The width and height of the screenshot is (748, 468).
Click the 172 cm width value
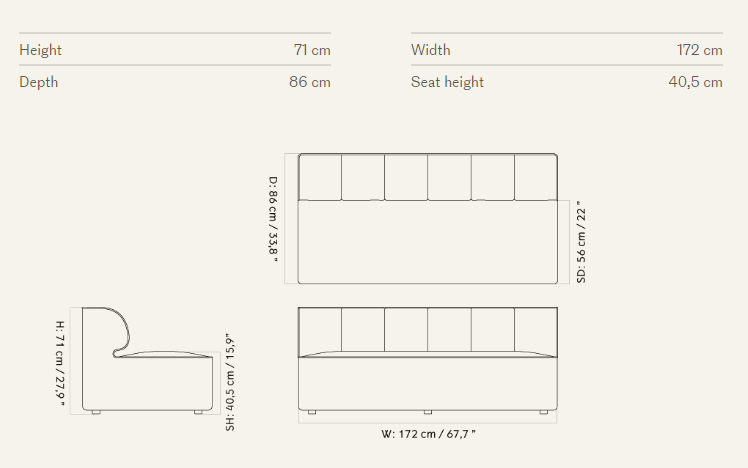(x=699, y=50)
